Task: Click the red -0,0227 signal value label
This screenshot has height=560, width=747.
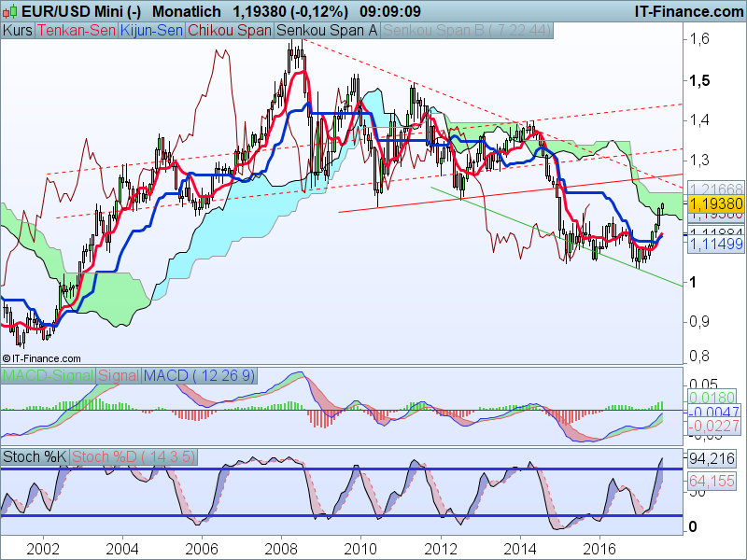Action: (714, 426)
